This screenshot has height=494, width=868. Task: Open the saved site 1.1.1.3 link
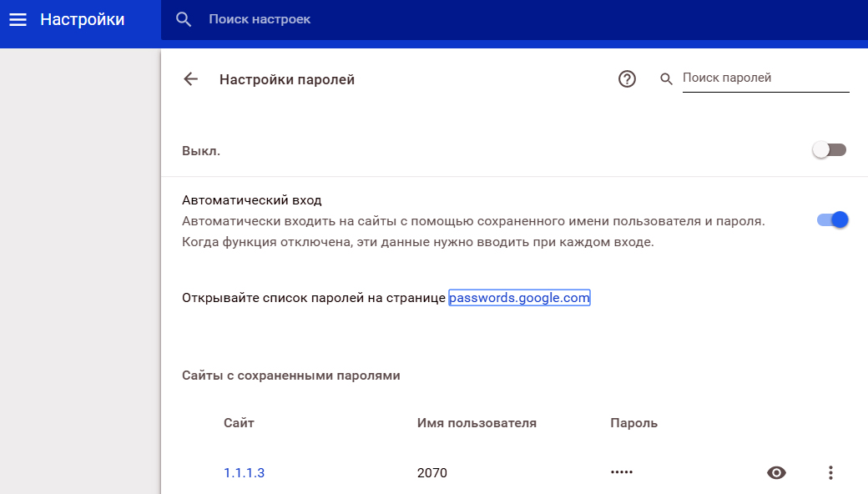(x=244, y=473)
